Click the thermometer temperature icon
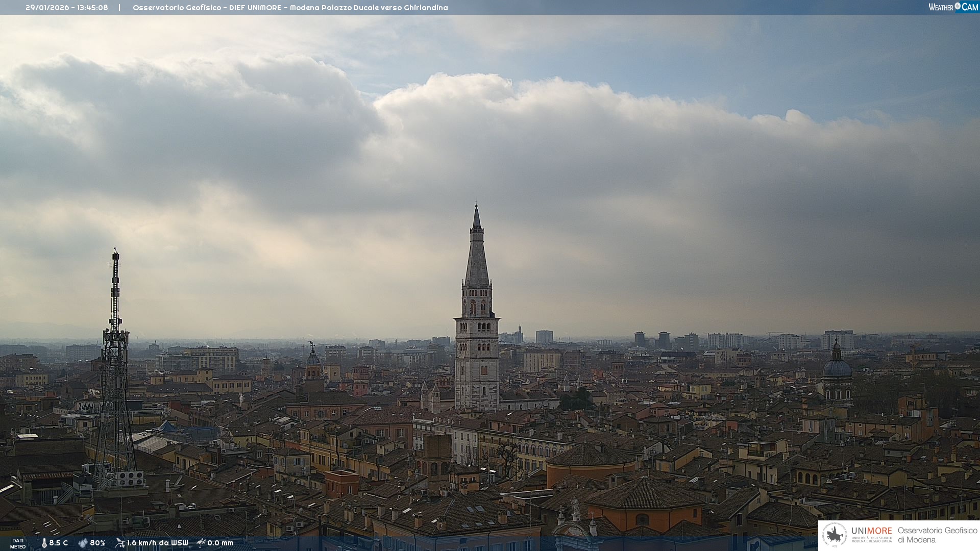980x551 pixels. [x=44, y=543]
